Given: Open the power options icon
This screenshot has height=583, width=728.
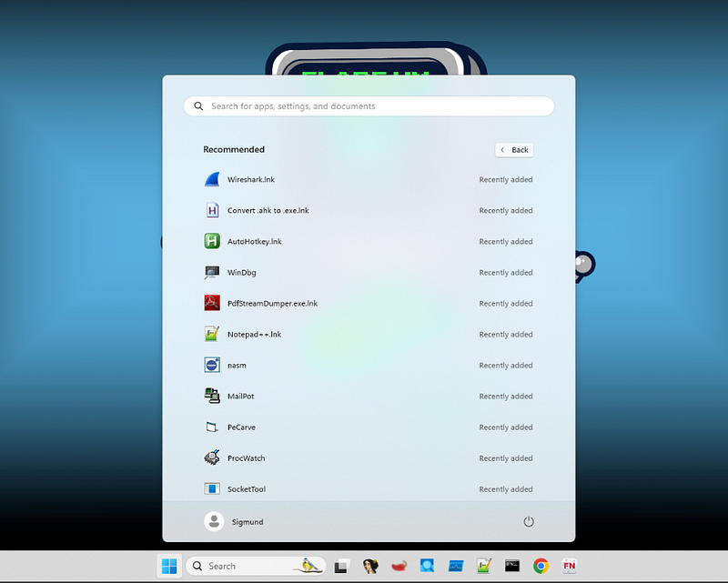Looking at the screenshot, I should tap(529, 522).
